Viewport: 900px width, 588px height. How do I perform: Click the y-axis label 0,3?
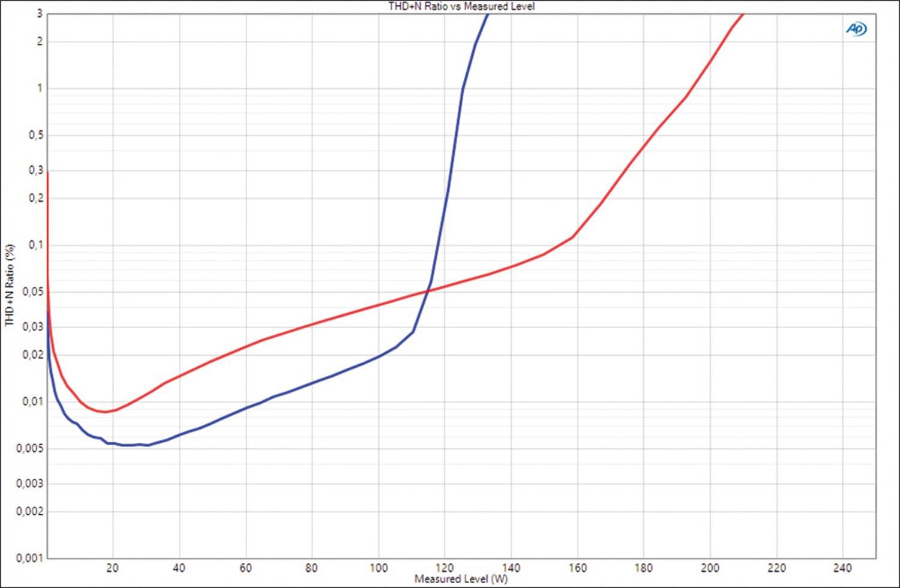pos(36,170)
